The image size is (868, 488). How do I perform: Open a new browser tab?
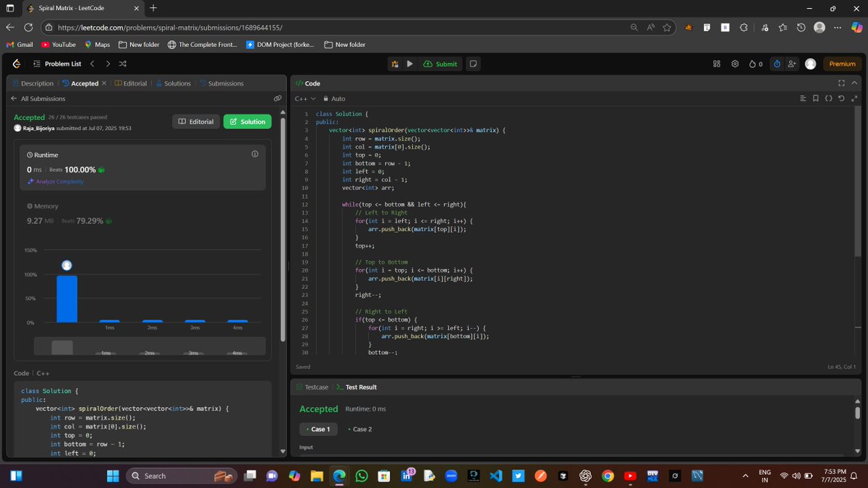pos(153,8)
